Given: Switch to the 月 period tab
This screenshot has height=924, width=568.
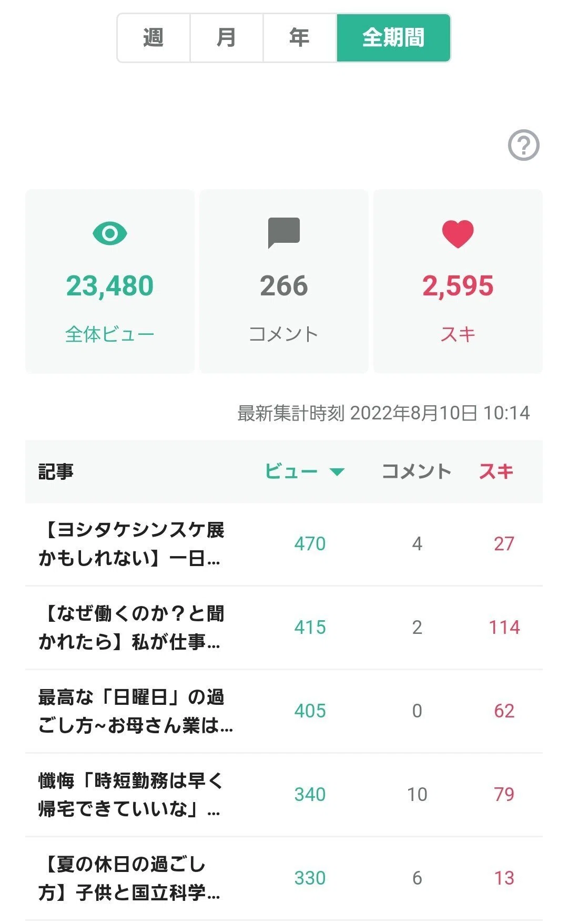Looking at the screenshot, I should (227, 38).
